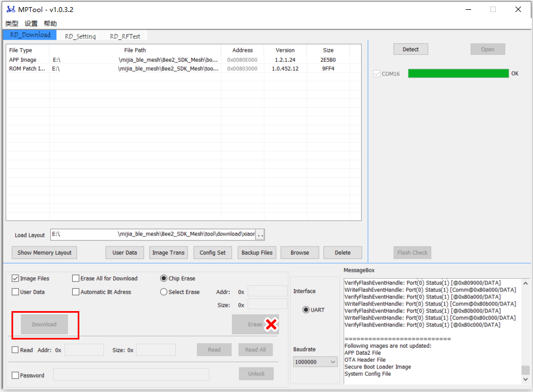
Task: Select the ROM Patch file row
Action: tap(183, 69)
